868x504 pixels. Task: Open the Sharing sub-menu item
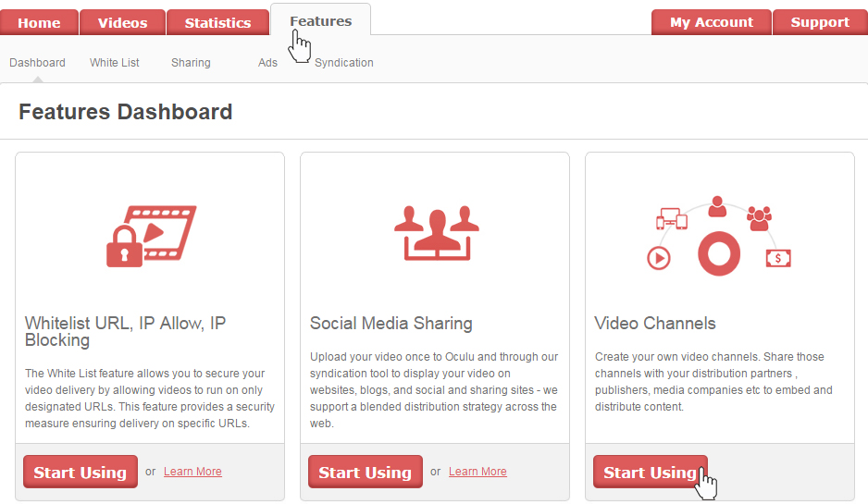(x=191, y=63)
